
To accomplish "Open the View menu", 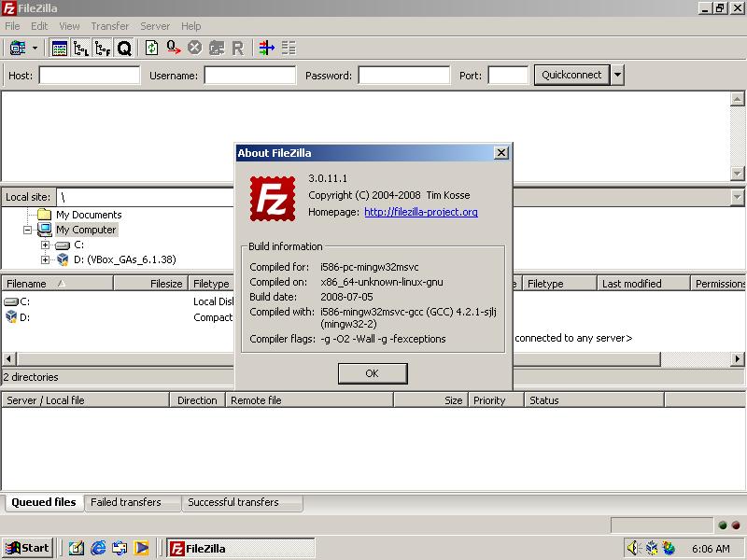I will 69,26.
